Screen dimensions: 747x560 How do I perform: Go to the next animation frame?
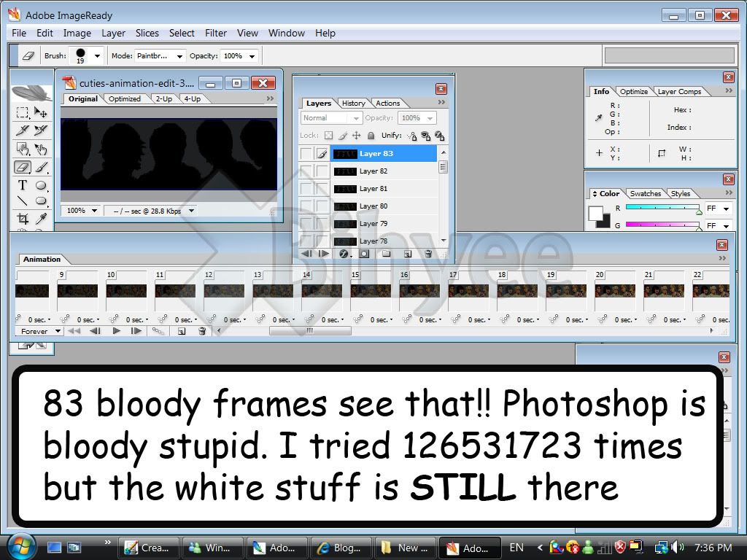pyautogui.click(x=136, y=331)
